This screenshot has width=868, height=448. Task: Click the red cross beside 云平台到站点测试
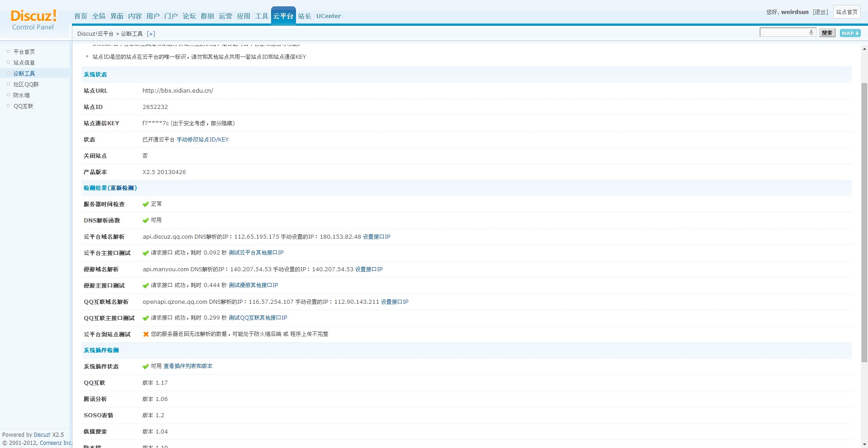[146, 335]
